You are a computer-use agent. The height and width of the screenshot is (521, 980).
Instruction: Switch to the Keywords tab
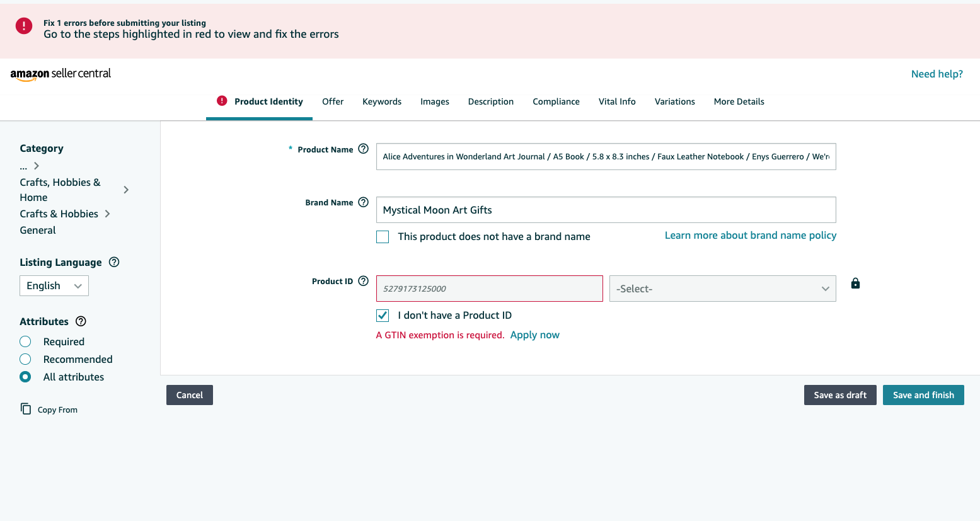[x=382, y=101]
